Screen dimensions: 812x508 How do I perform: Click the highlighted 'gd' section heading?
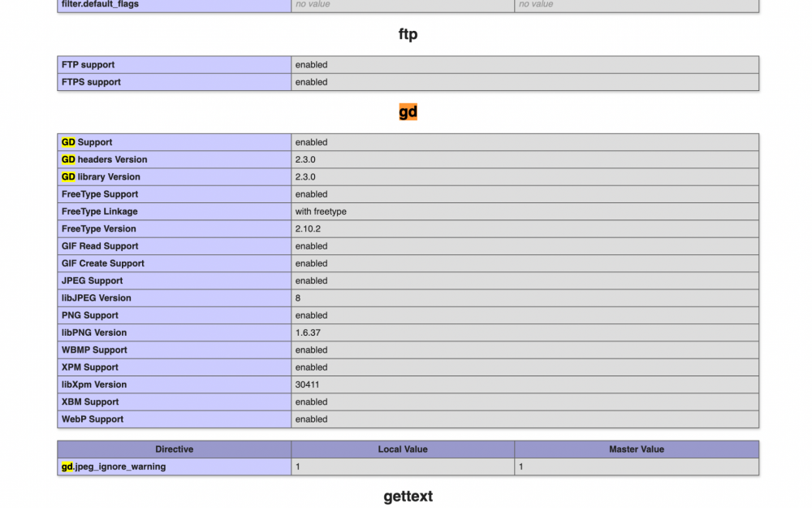(x=408, y=112)
